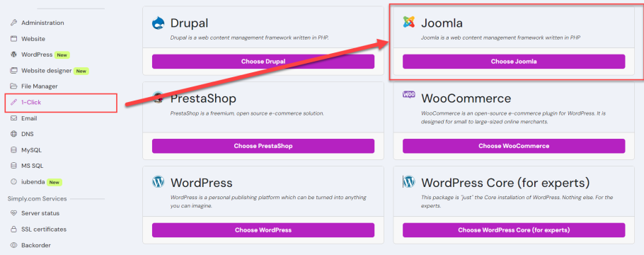The image size is (644, 255).
Task: Click the WordPress Core (for experts) heading
Action: (x=505, y=183)
